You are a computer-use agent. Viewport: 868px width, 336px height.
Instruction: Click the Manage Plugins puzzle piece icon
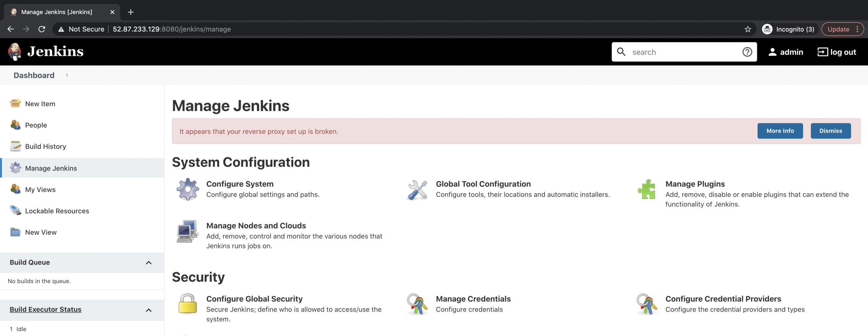[x=646, y=189]
